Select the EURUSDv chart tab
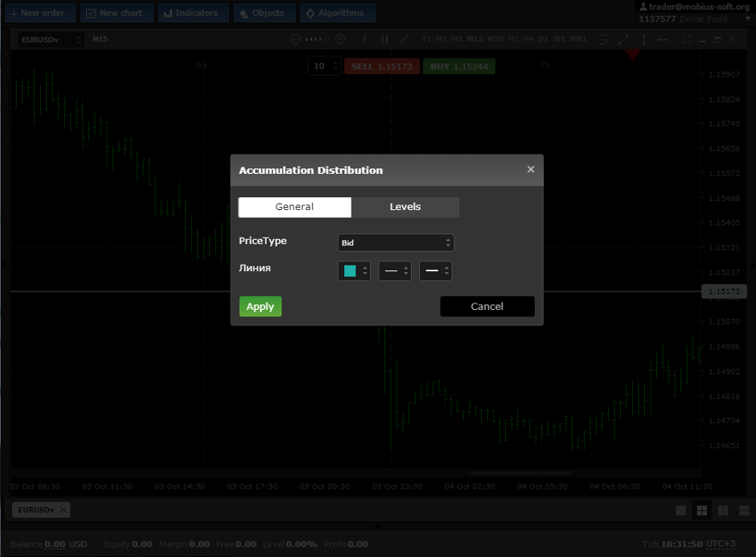Image resolution: width=756 pixels, height=557 pixels. [x=36, y=510]
